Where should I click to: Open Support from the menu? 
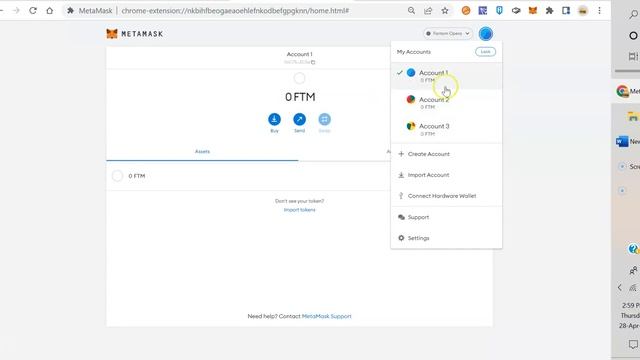tap(447, 217)
